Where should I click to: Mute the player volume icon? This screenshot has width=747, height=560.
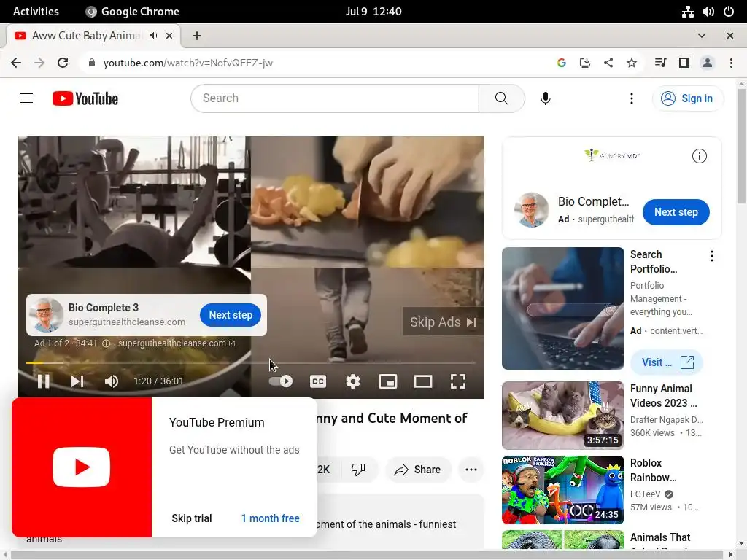coord(112,381)
